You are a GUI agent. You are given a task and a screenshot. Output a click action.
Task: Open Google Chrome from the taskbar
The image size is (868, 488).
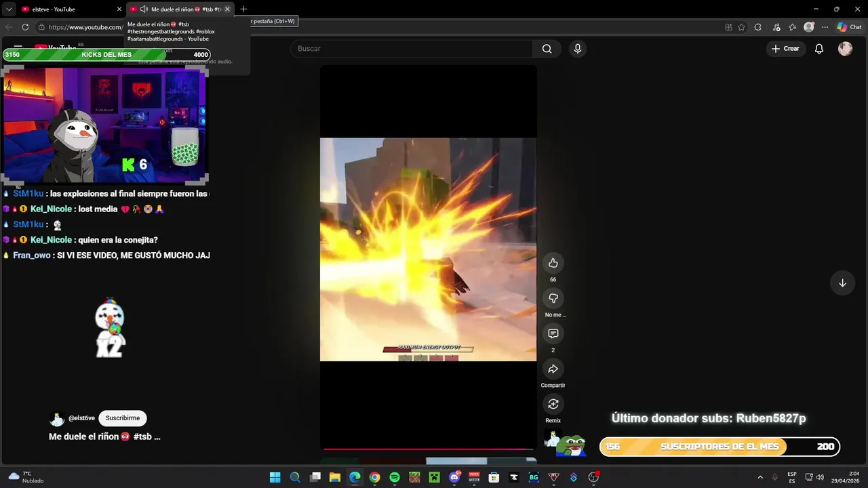pyautogui.click(x=374, y=477)
